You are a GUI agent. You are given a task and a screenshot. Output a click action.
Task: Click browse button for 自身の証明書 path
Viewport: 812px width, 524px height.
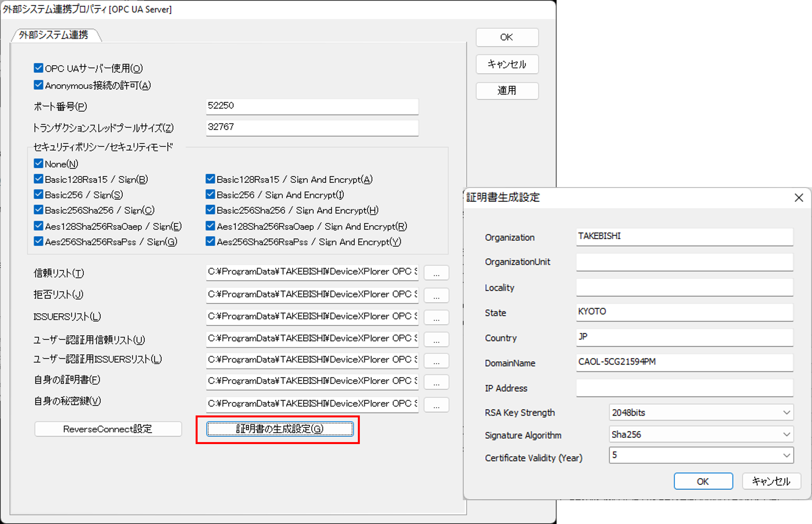(436, 382)
